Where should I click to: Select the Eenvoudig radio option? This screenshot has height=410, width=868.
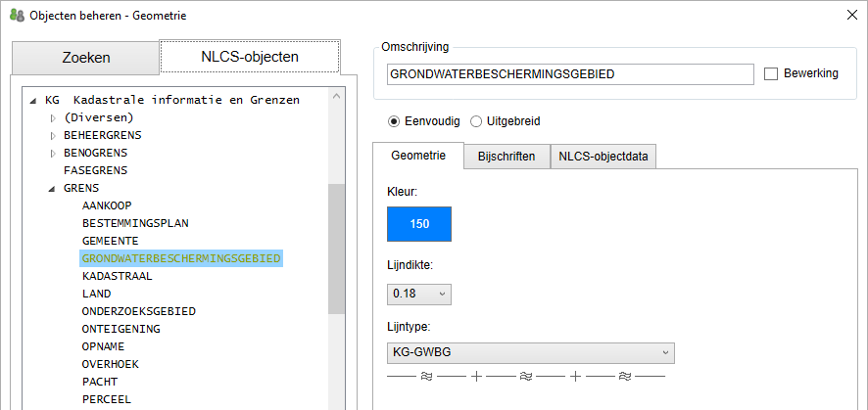(395, 121)
